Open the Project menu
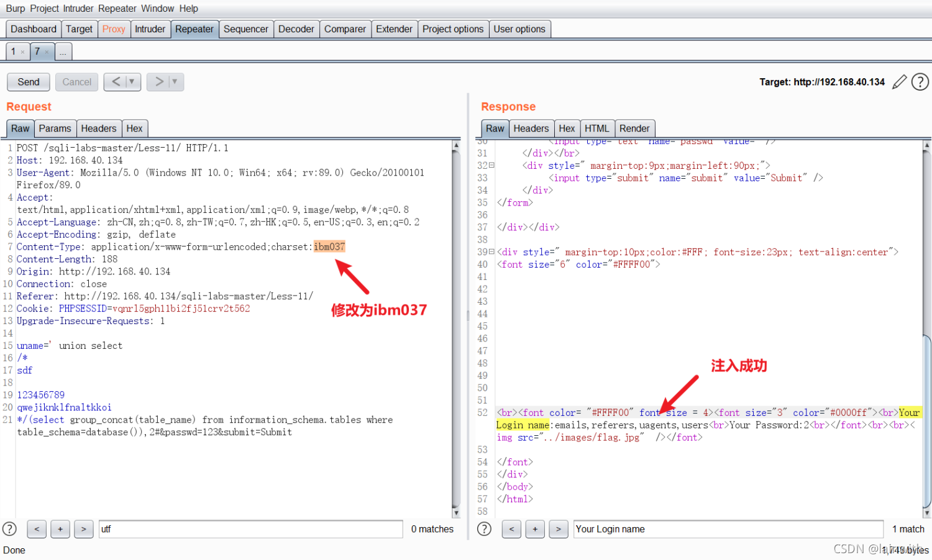 [x=45, y=9]
